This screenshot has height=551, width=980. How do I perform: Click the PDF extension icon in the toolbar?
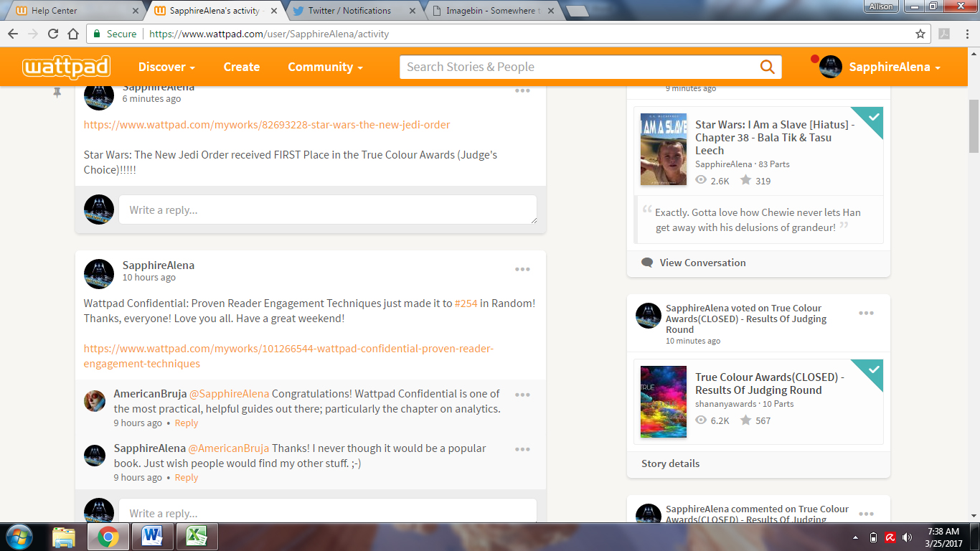tap(945, 34)
